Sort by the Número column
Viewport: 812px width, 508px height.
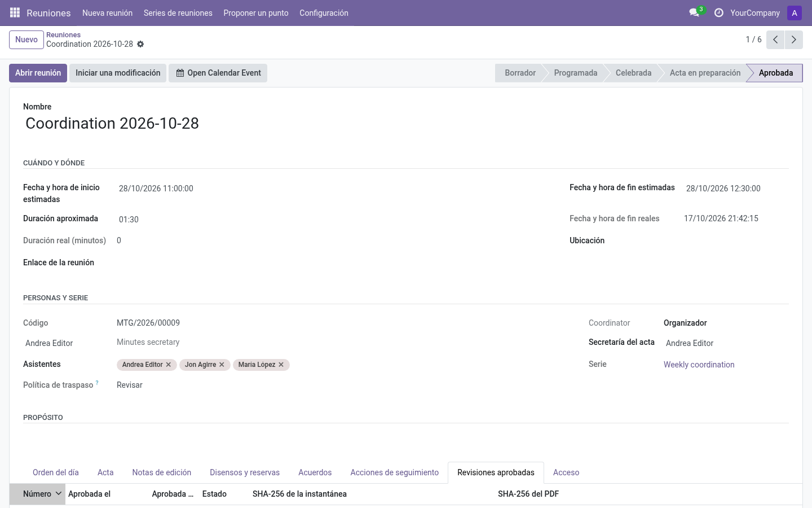point(37,494)
